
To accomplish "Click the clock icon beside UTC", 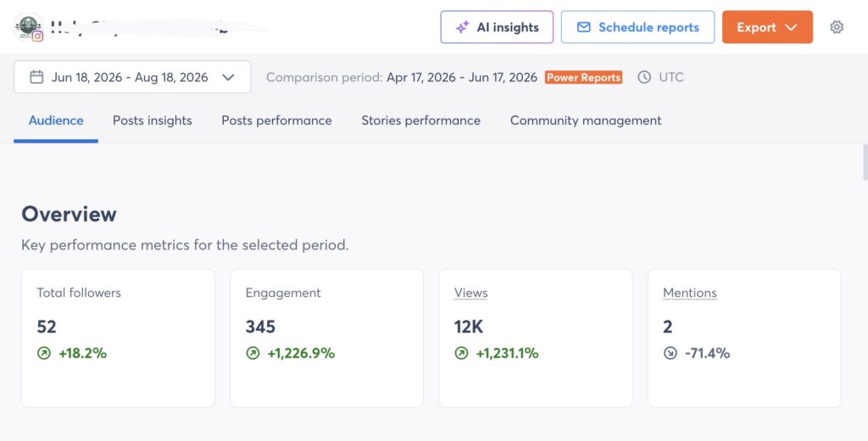I will pyautogui.click(x=644, y=77).
